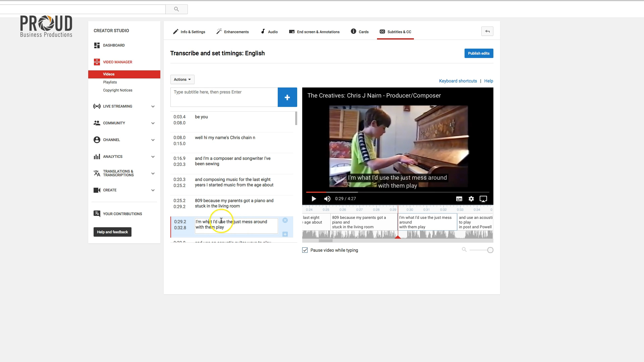644x362 pixels.
Task: Click the Create camera icon
Action: pyautogui.click(x=97, y=190)
